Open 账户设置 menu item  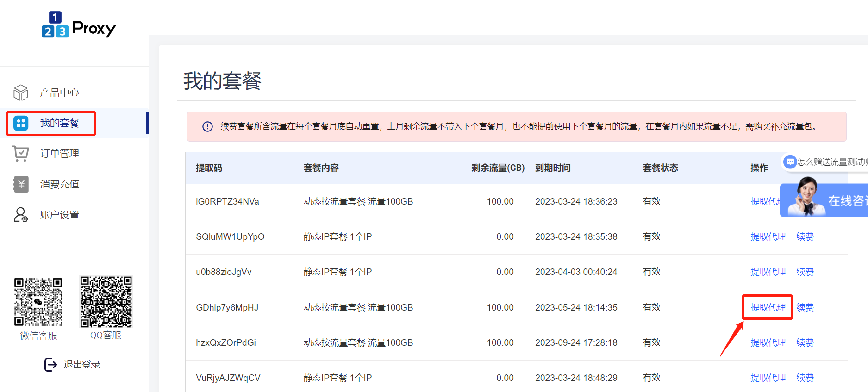(59, 215)
